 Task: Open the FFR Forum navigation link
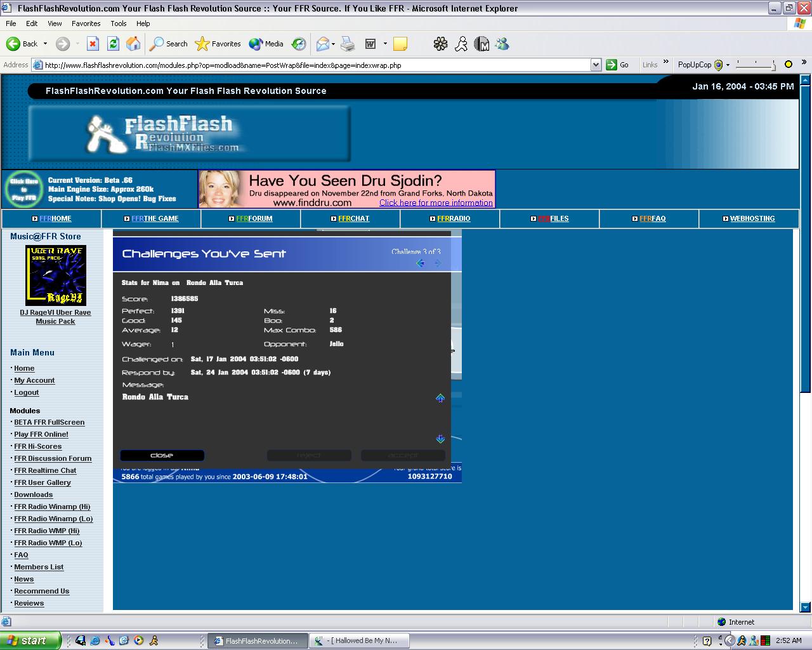[x=254, y=218]
